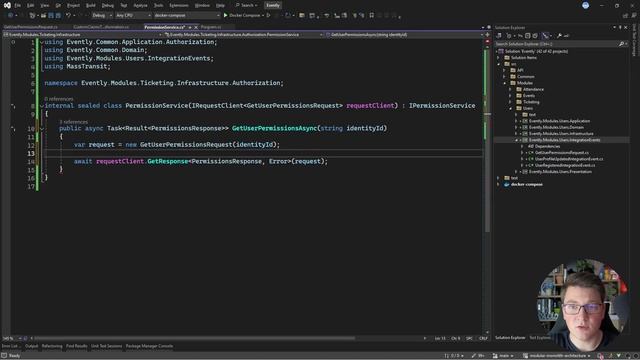Open the Extensions menu
The height and width of the screenshot is (360, 640).
(x=179, y=5)
